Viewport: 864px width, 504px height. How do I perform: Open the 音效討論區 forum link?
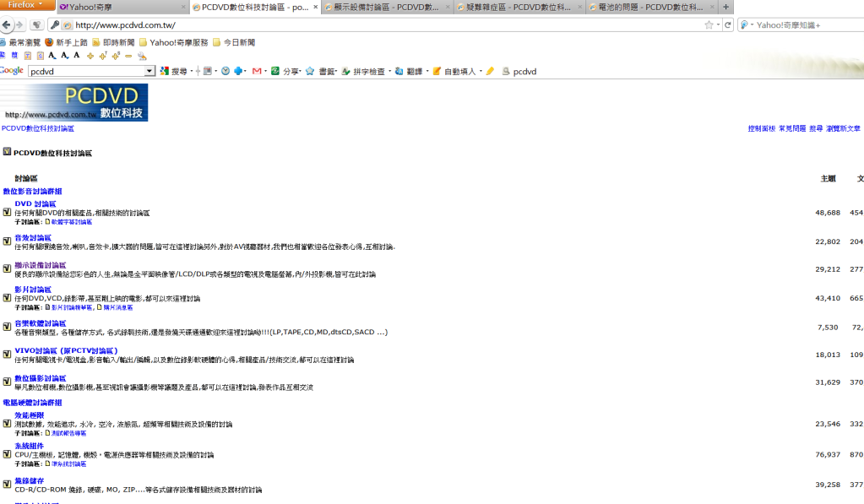[33, 238]
